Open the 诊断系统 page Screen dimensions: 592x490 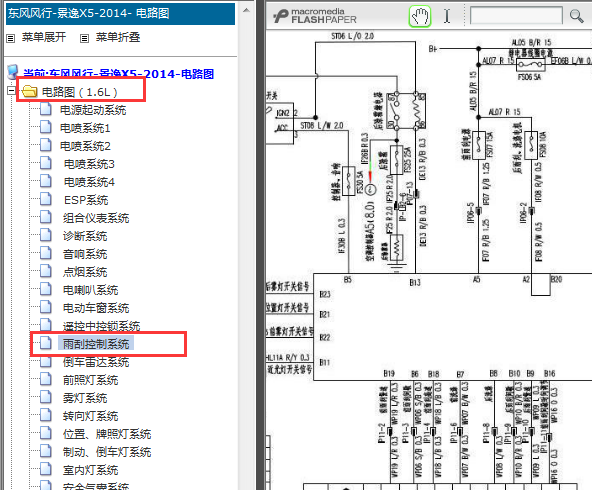click(85, 236)
